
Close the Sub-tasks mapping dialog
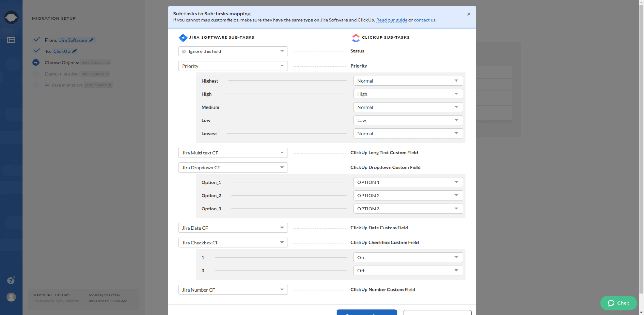pos(469,14)
